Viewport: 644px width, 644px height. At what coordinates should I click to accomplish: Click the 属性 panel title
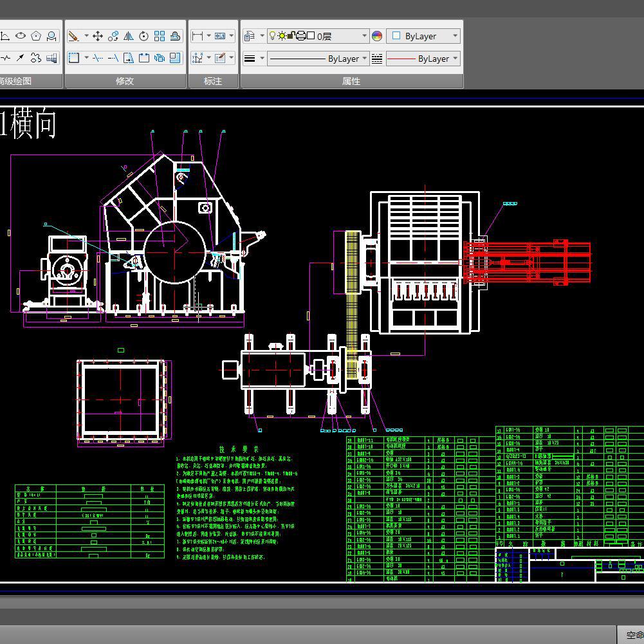coord(351,81)
